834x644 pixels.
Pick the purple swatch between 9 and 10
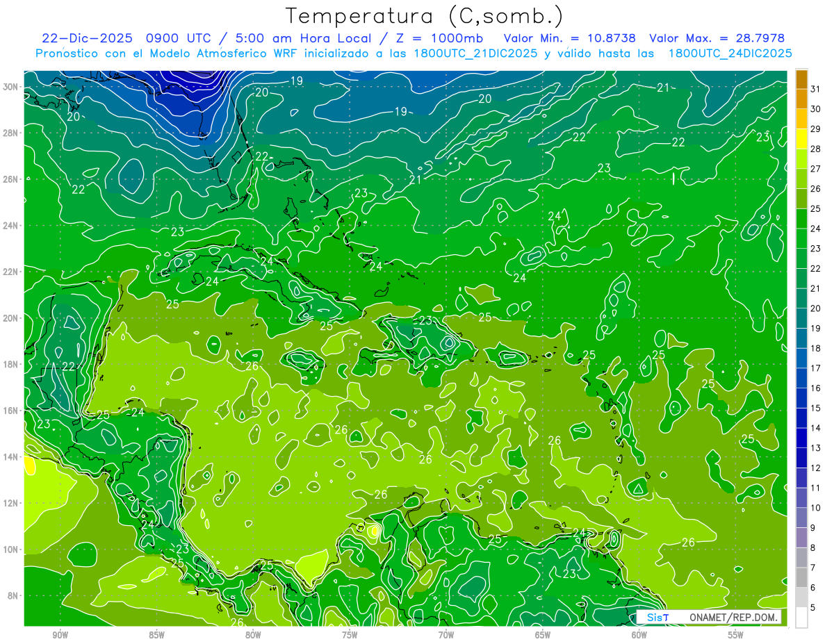802,518
